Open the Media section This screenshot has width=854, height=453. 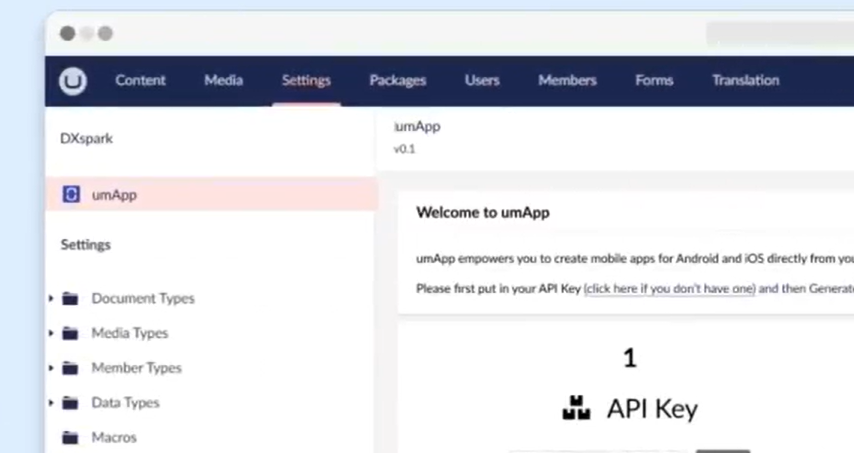223,81
